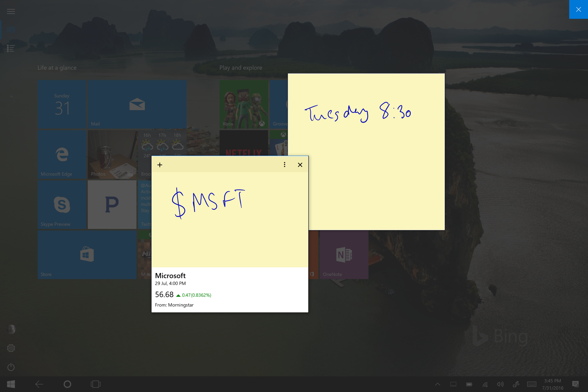Open the Store tile
Image resolution: width=588 pixels, height=392 pixels.
click(x=87, y=255)
